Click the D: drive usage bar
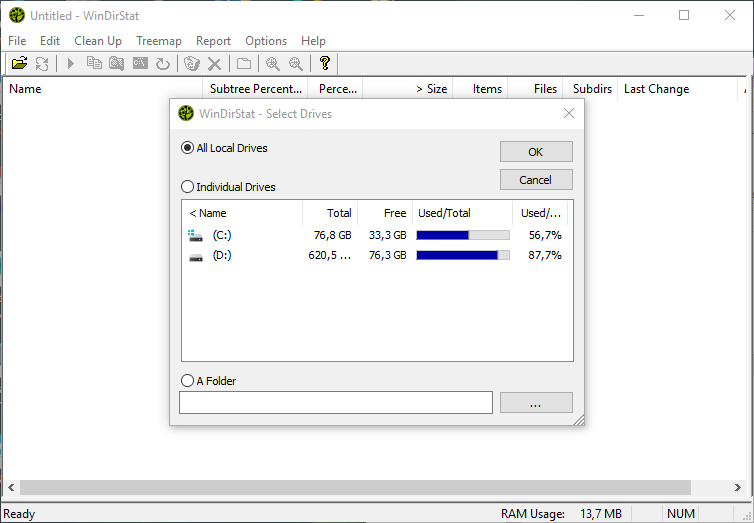754x523 pixels. [x=462, y=256]
